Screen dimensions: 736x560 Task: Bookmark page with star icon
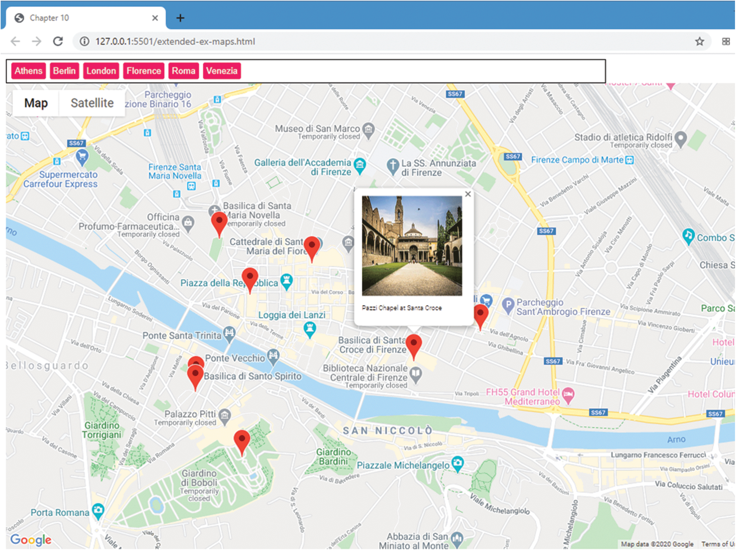point(699,41)
